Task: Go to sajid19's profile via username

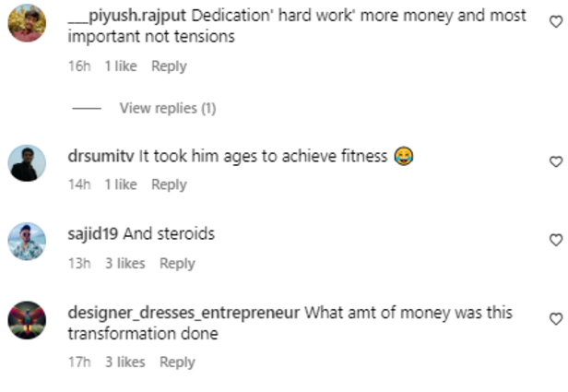Action: (93, 234)
